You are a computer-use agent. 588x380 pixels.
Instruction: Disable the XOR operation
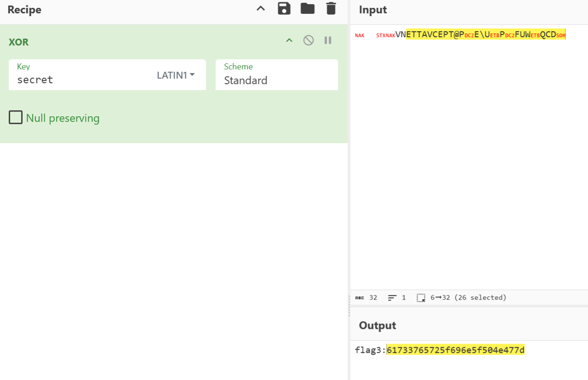pyautogui.click(x=308, y=40)
